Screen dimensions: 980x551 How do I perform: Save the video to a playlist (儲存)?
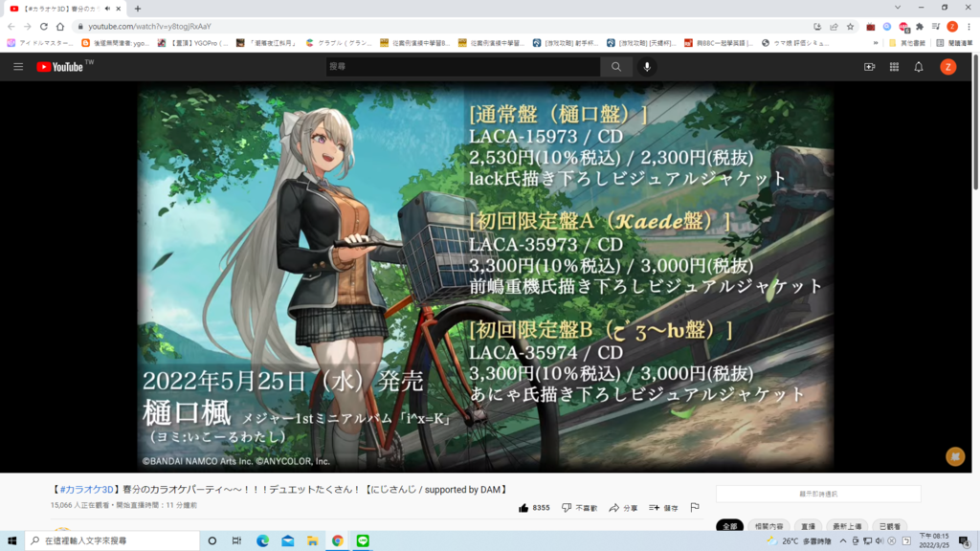tap(664, 508)
